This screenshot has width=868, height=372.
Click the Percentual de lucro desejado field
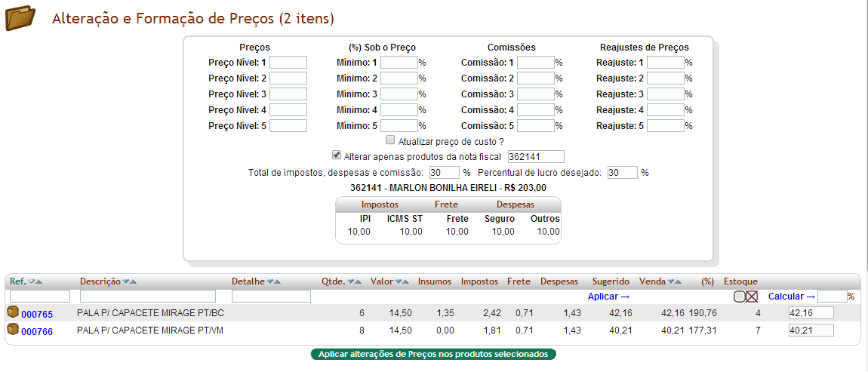click(622, 173)
